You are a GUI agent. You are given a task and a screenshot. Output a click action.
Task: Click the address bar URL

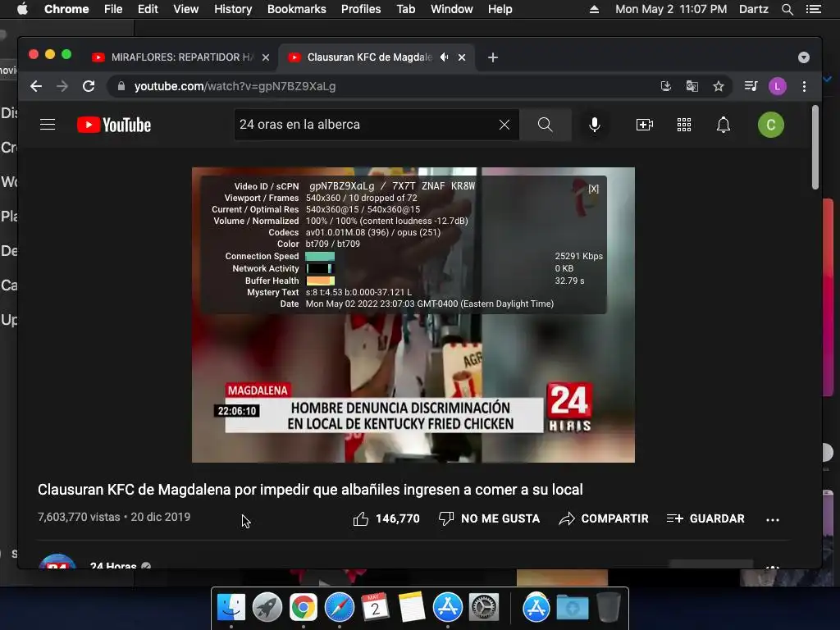tap(235, 86)
